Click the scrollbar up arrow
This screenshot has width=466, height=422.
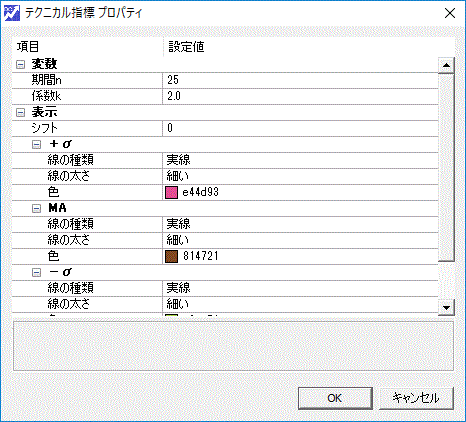coord(446,65)
